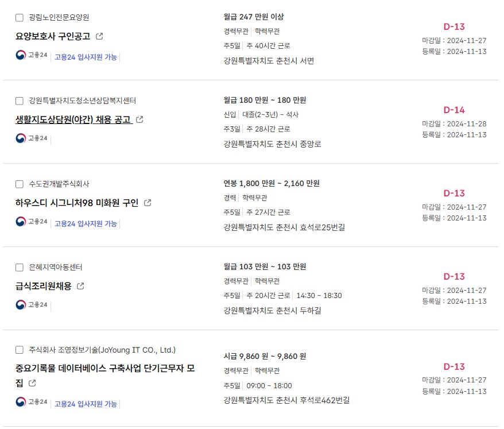The image size is (504, 429).
Task: Click 고용24 logo under 요양보호사 구인공고
Action: pos(32,55)
